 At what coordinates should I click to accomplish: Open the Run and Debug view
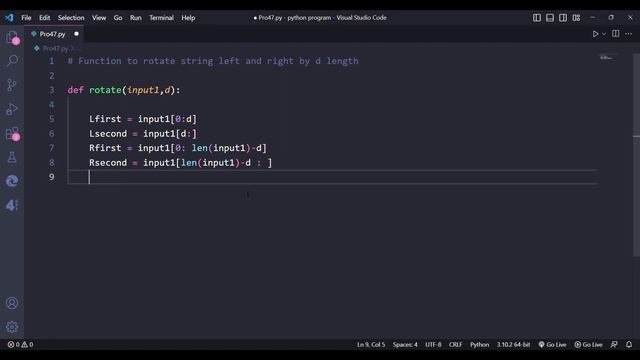tap(12, 109)
